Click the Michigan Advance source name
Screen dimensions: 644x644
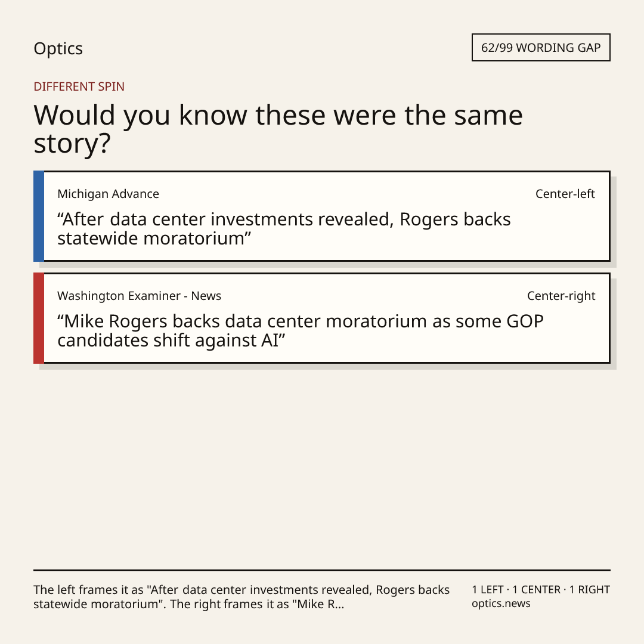[x=108, y=194]
